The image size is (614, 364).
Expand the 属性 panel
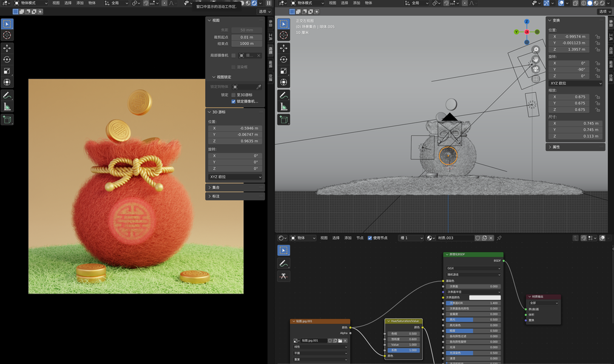576,147
